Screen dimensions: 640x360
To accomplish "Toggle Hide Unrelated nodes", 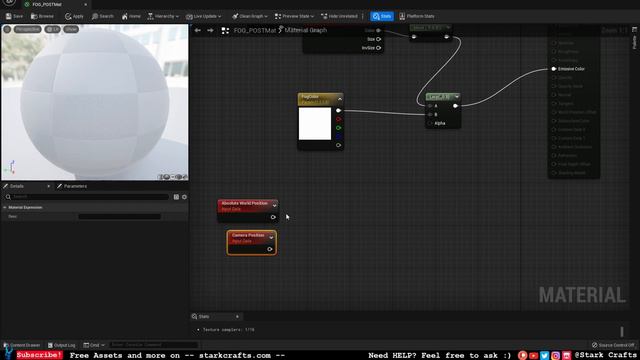I will (x=339, y=16).
